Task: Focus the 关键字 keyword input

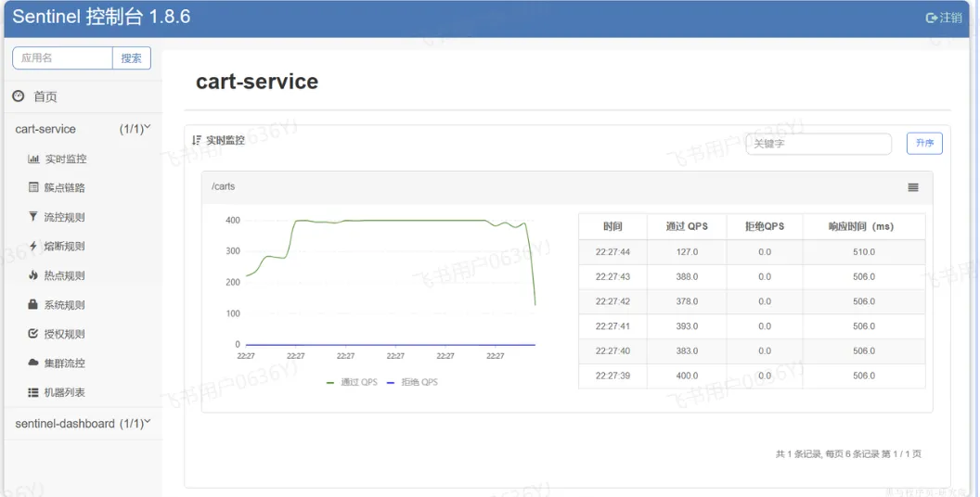Action: tap(819, 144)
